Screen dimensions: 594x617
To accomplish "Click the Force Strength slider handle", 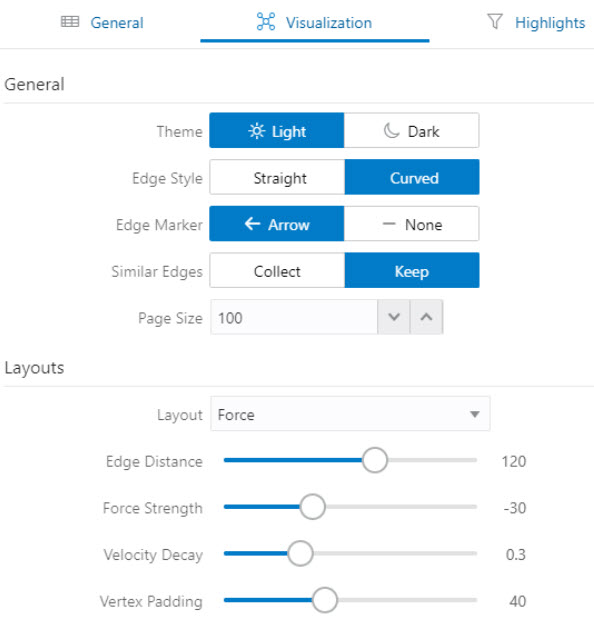I will point(312,507).
